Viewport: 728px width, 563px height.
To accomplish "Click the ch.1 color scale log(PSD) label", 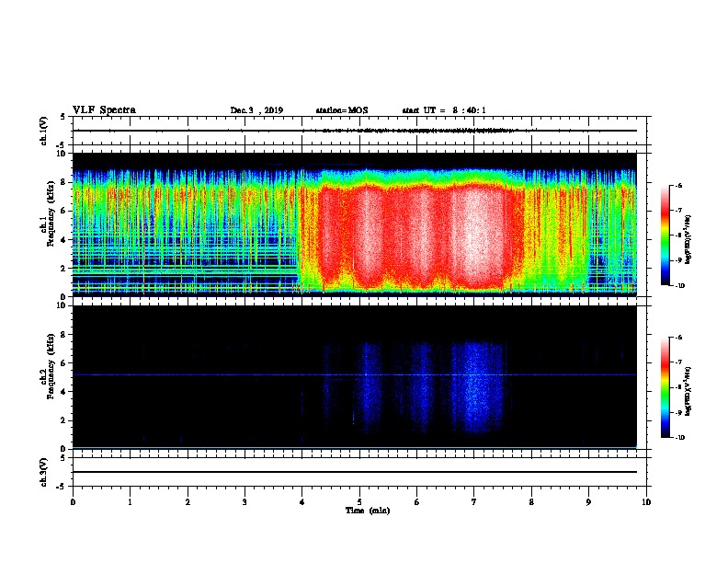I will (688, 240).
